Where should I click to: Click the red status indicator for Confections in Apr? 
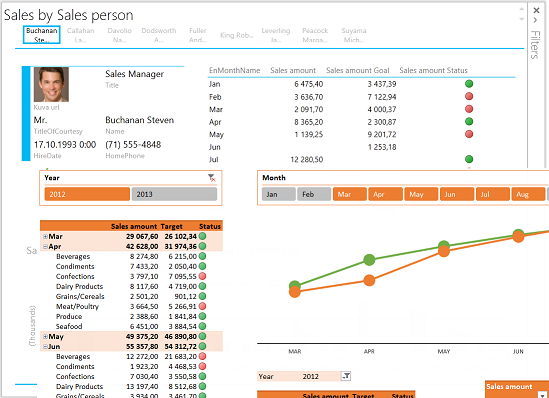point(202,276)
